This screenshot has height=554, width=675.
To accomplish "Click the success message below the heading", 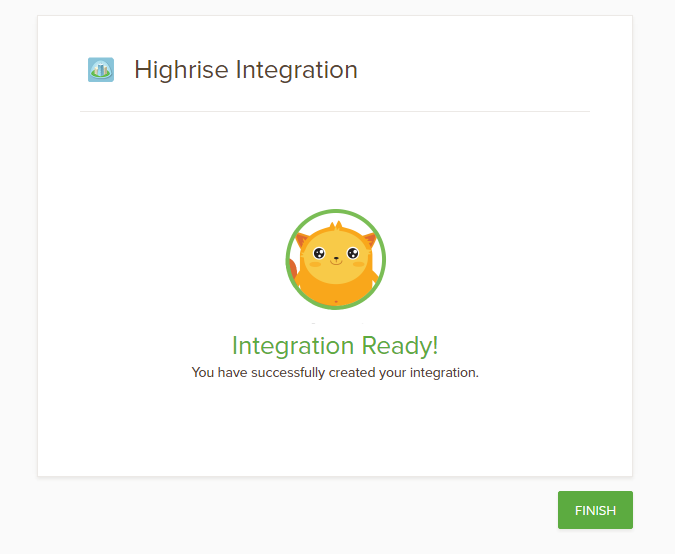I will (x=335, y=373).
